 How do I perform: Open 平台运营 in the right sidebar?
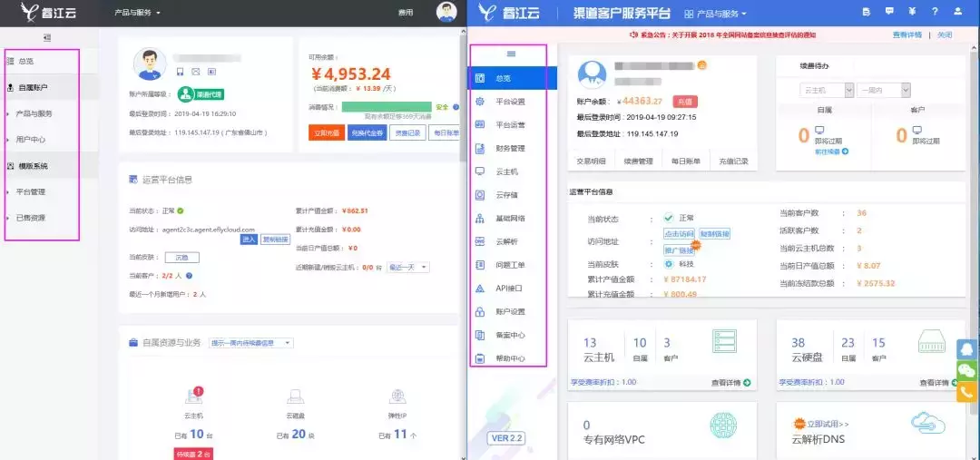pyautogui.click(x=511, y=125)
